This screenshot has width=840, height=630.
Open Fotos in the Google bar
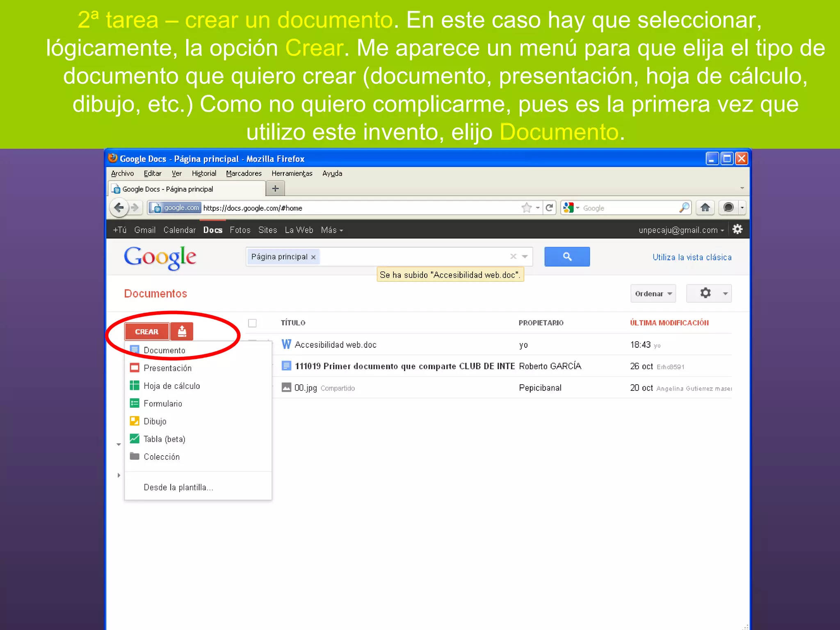[x=240, y=230]
